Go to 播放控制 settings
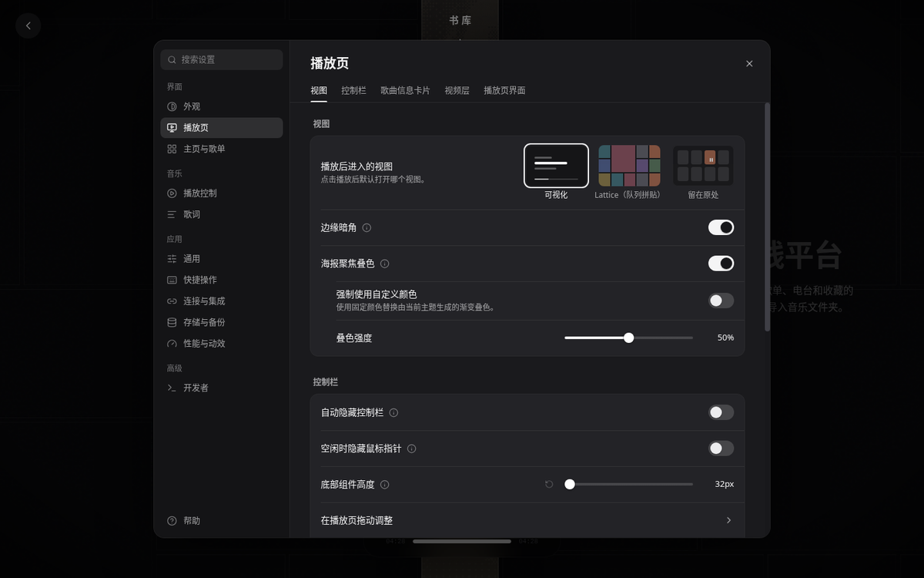The height and width of the screenshot is (578, 924). [x=222, y=193]
